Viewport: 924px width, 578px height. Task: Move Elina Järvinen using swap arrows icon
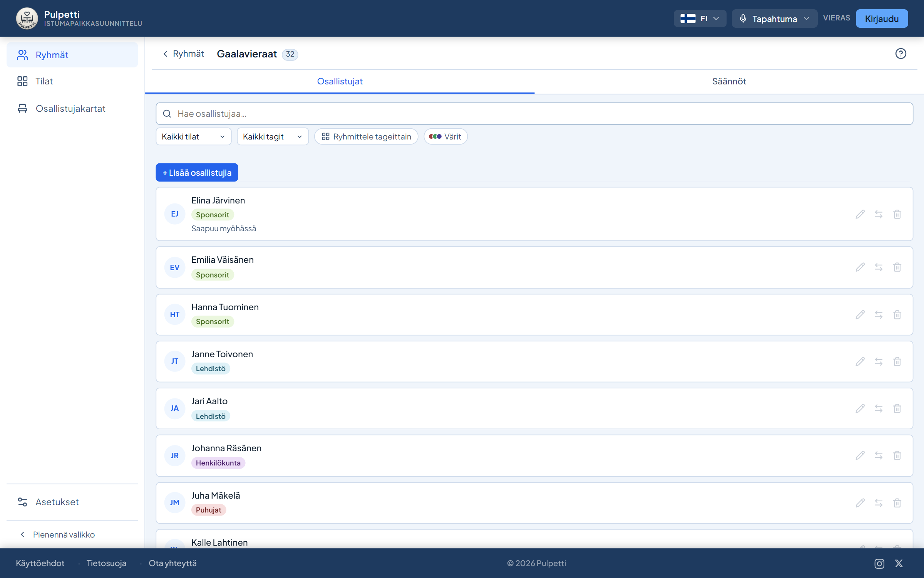tap(879, 214)
